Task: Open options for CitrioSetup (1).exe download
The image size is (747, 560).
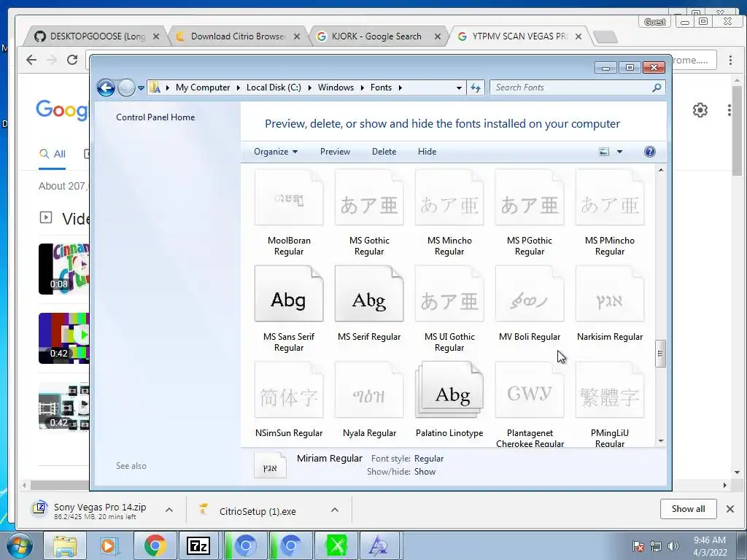Action: tap(335, 510)
